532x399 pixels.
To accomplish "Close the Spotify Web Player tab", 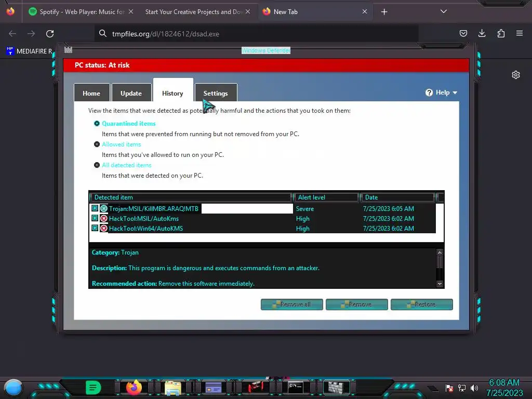I will [x=131, y=11].
